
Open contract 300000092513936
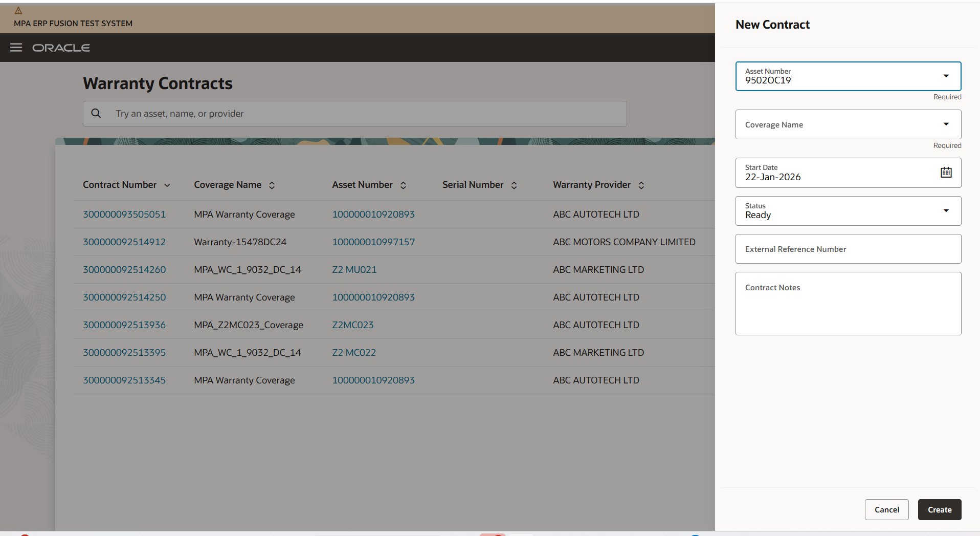pos(124,325)
